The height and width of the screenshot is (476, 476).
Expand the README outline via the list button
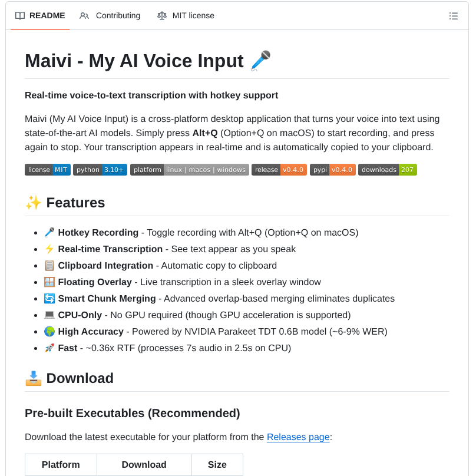coord(454,16)
